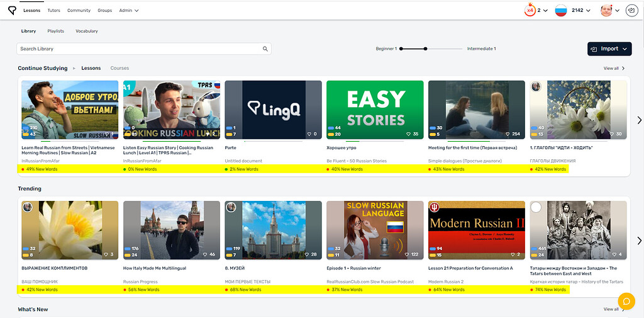Open the Vietnam morning routines thumbnail
The image size is (644, 318).
pyautogui.click(x=70, y=110)
